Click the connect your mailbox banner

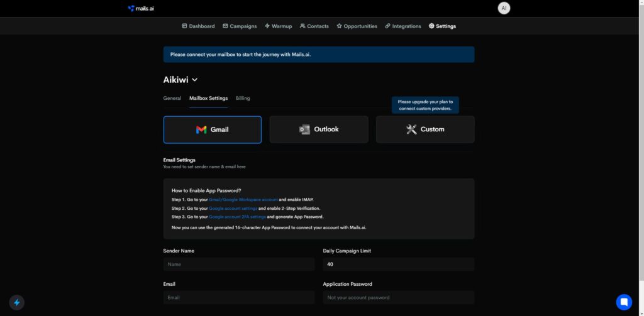click(x=319, y=54)
